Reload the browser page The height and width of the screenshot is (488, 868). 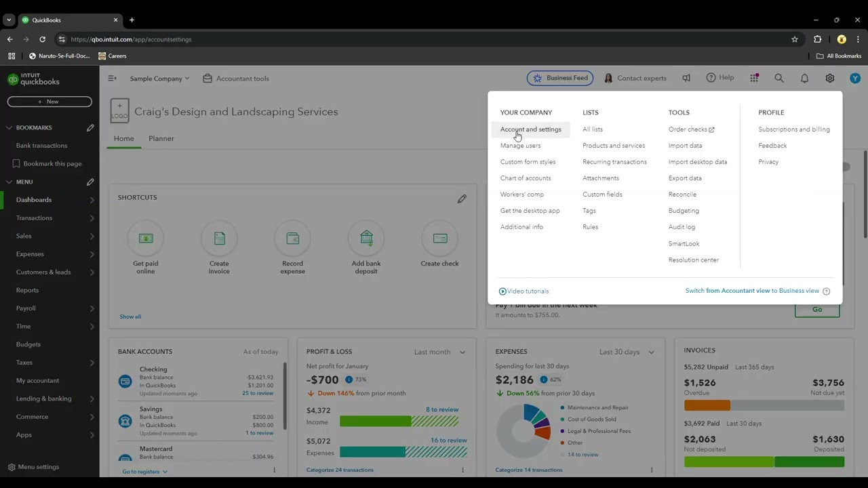coord(42,39)
